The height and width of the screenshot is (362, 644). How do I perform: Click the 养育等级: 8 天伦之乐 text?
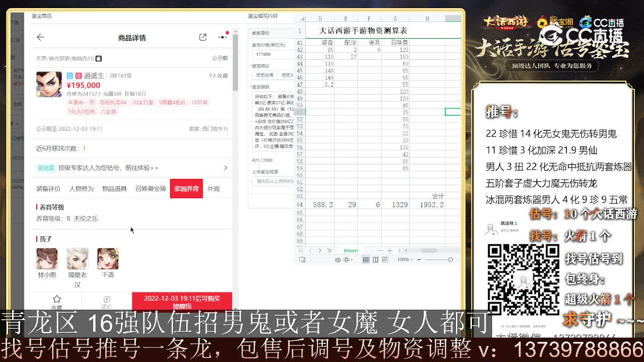(67, 219)
